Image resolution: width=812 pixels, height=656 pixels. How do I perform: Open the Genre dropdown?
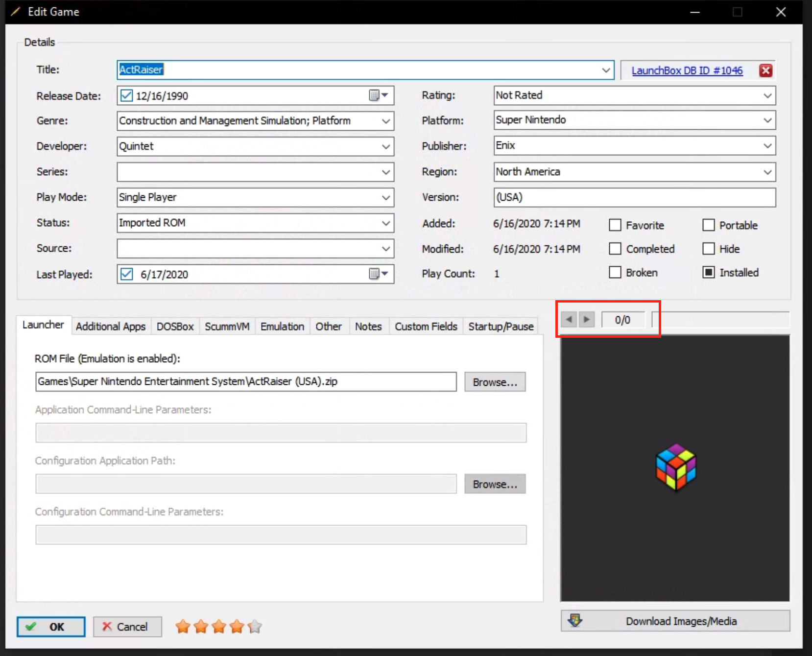coord(386,121)
